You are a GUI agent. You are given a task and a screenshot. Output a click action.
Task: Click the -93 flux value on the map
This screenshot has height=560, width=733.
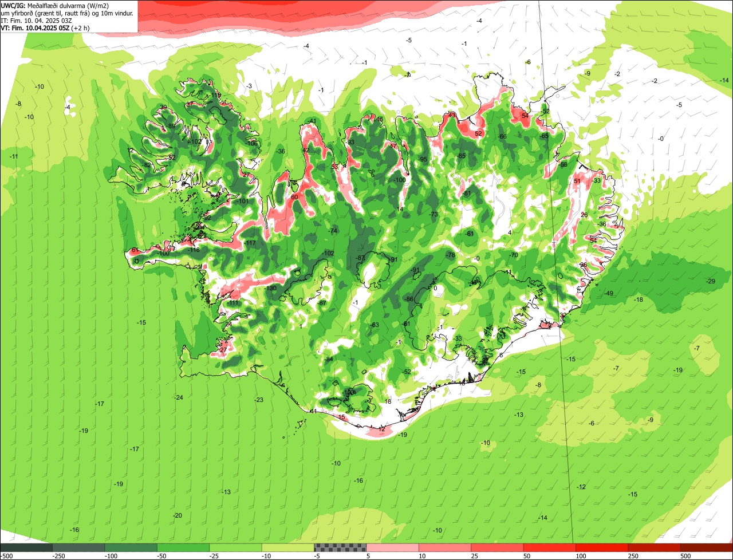[x=350, y=143]
